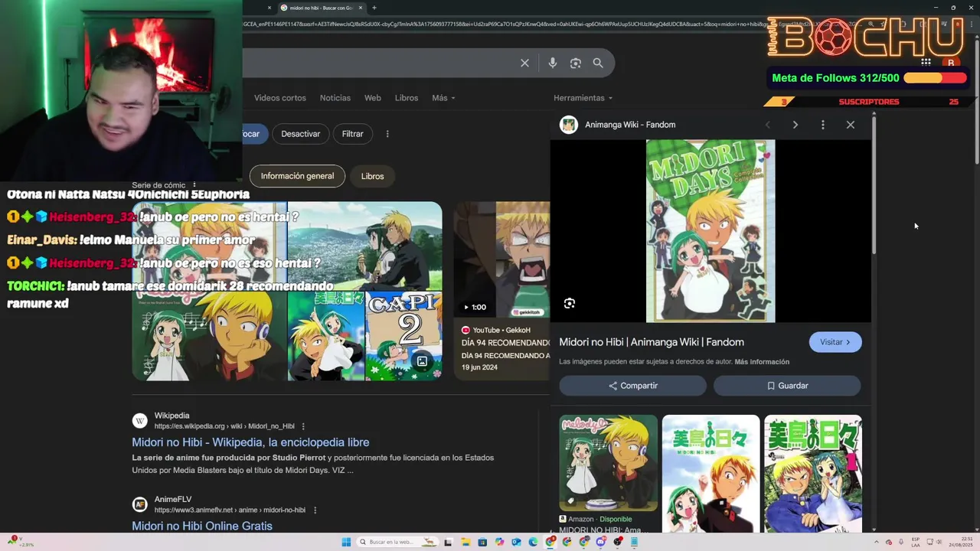Click the Animanga Wiki Fandom site logo
This screenshot has height=551, width=980.
click(x=569, y=125)
